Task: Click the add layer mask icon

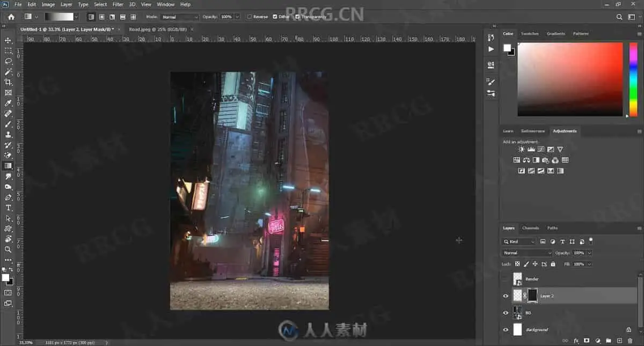Action: [587, 341]
